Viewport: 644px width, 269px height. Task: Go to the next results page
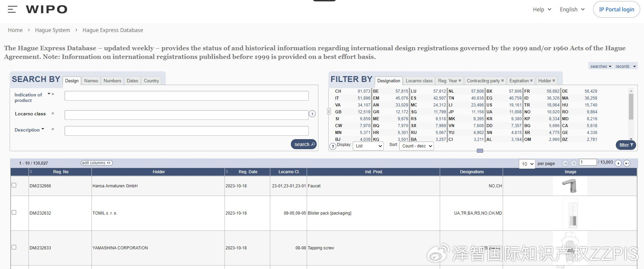pyautogui.click(x=618, y=163)
